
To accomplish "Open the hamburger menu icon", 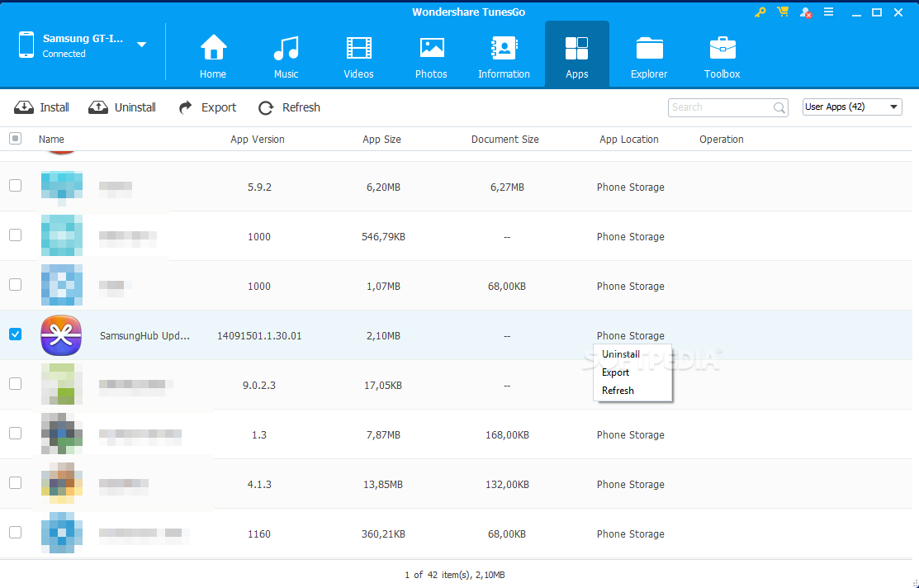I will click(x=828, y=12).
